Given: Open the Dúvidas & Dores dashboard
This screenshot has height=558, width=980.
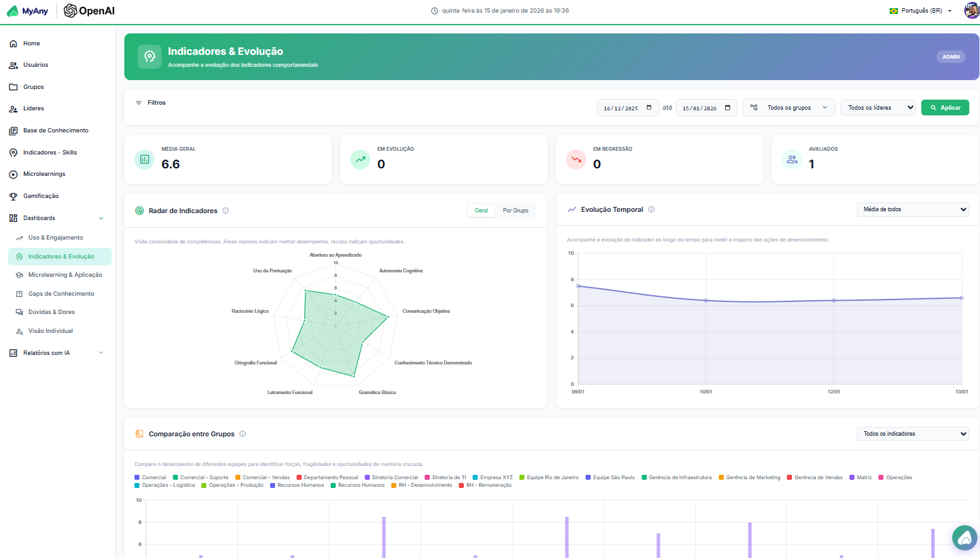Looking at the screenshot, I should [x=51, y=311].
